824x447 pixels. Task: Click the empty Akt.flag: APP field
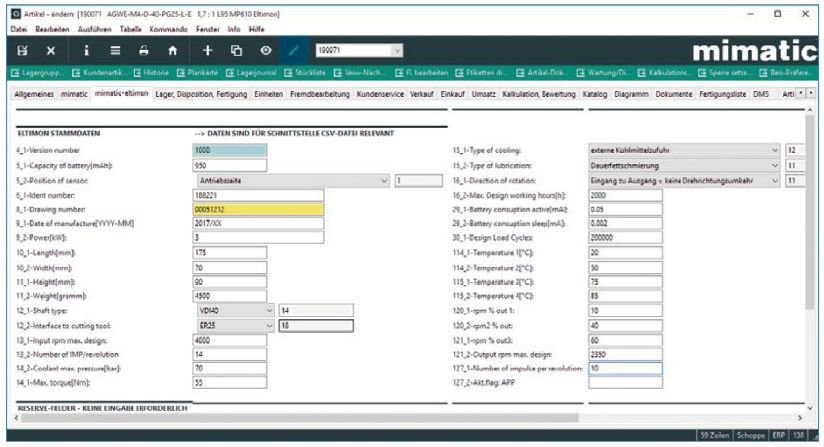625,382
